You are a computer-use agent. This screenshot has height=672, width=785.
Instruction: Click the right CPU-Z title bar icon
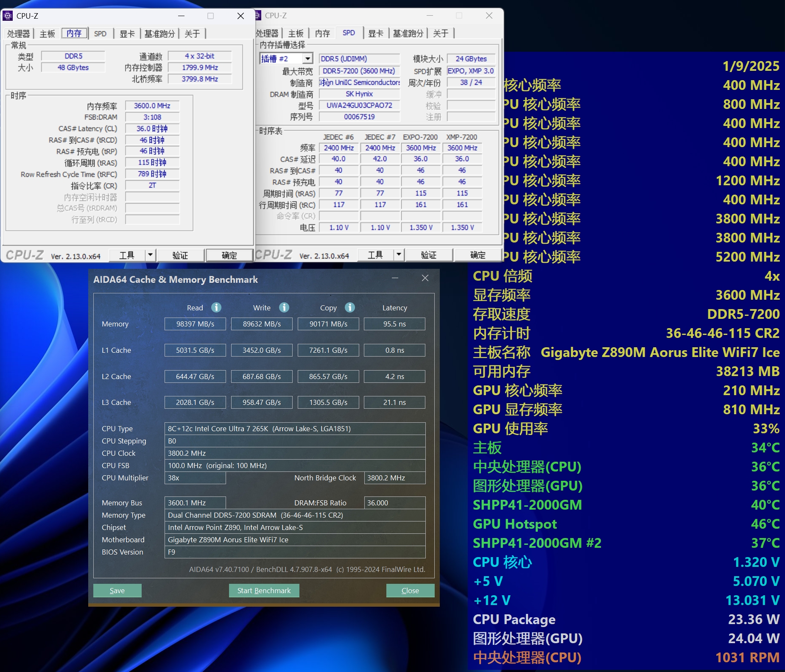[258, 16]
